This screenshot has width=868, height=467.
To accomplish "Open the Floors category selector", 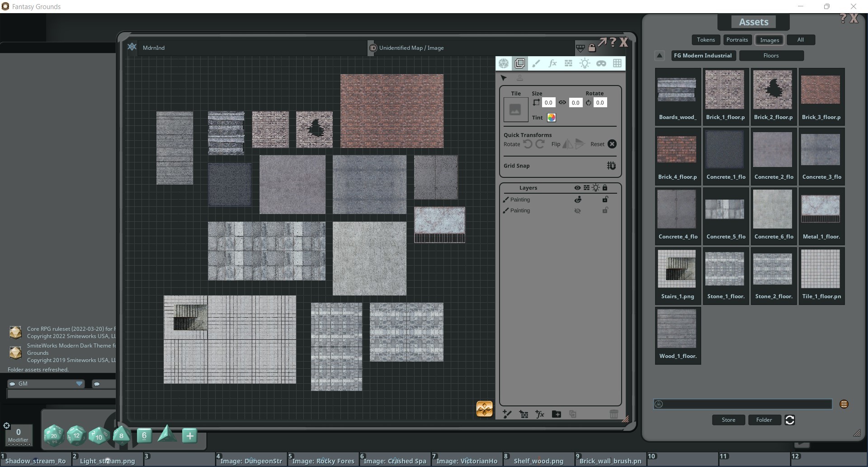I will coord(771,55).
